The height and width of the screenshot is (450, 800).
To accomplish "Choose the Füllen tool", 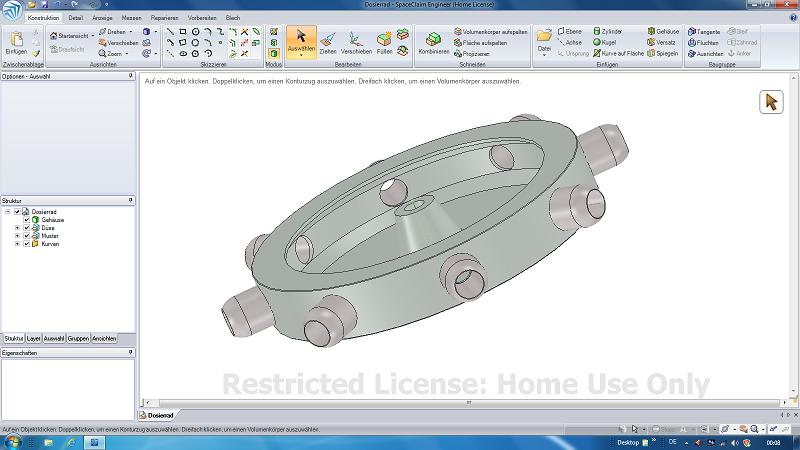I will pyautogui.click(x=384, y=44).
